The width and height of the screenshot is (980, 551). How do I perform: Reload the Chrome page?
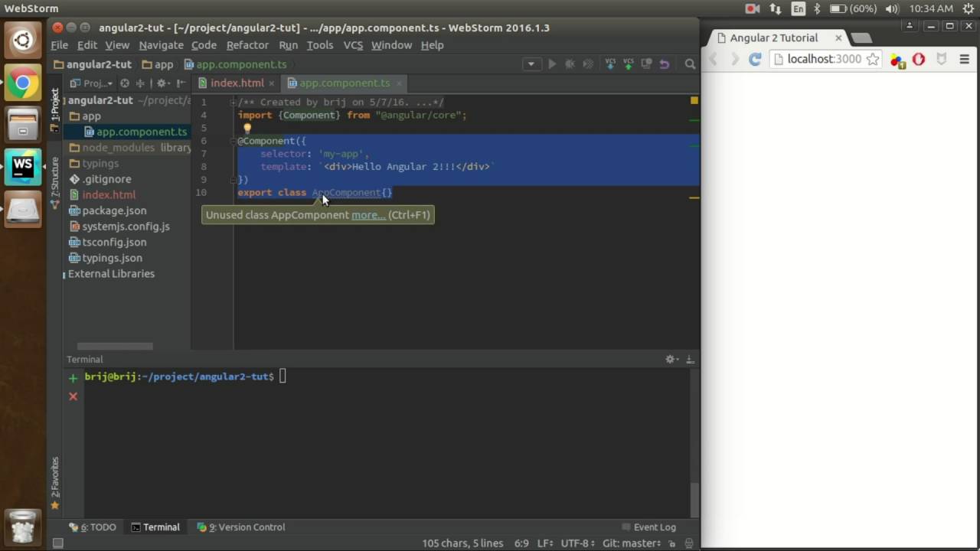coord(755,59)
